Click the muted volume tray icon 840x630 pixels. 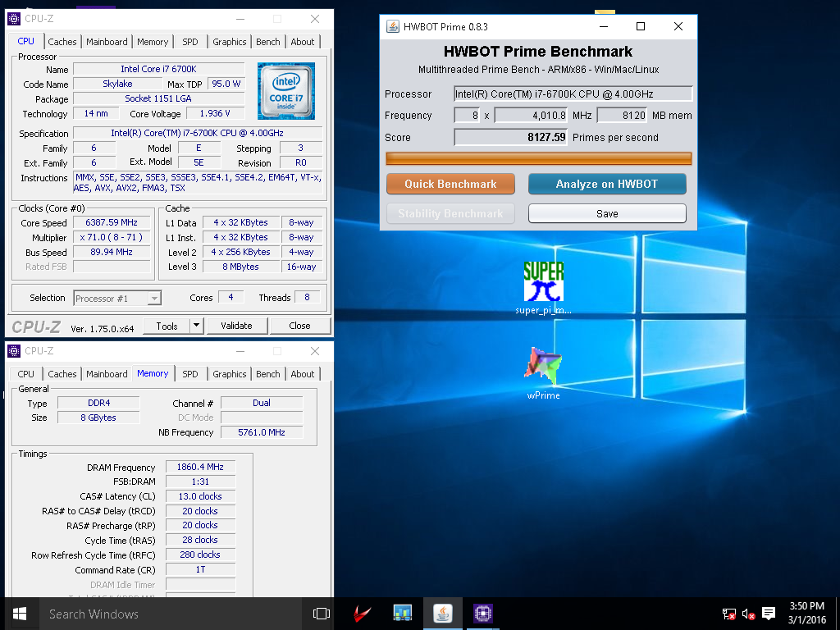tap(749, 614)
